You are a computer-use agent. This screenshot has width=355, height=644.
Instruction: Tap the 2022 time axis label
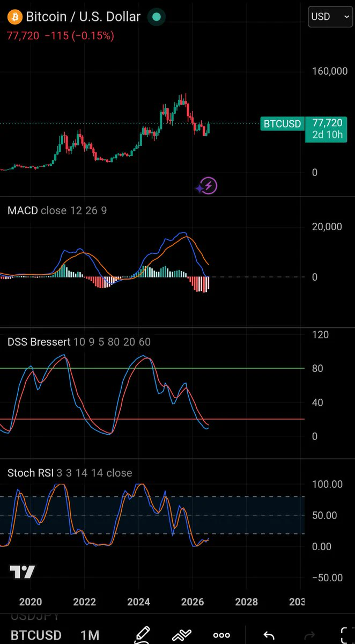click(x=85, y=601)
